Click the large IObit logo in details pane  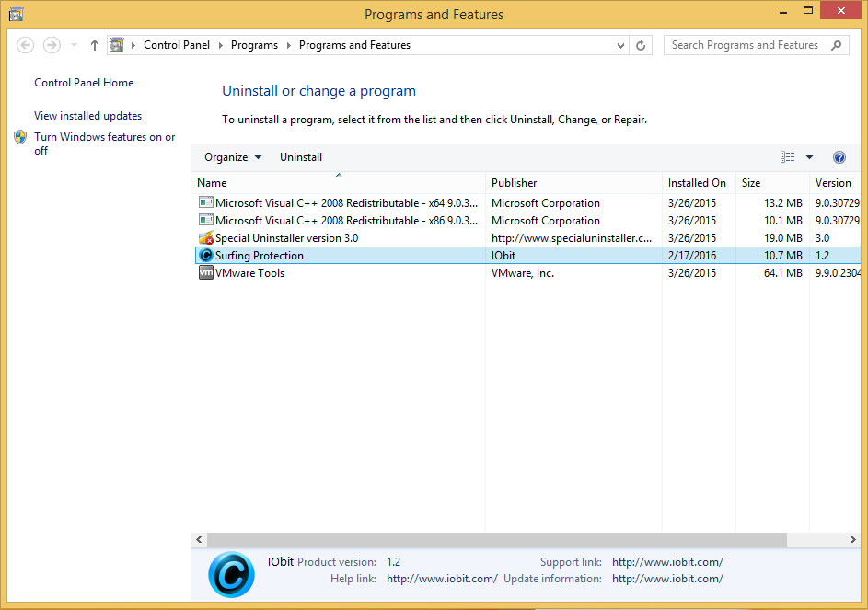coord(231,574)
